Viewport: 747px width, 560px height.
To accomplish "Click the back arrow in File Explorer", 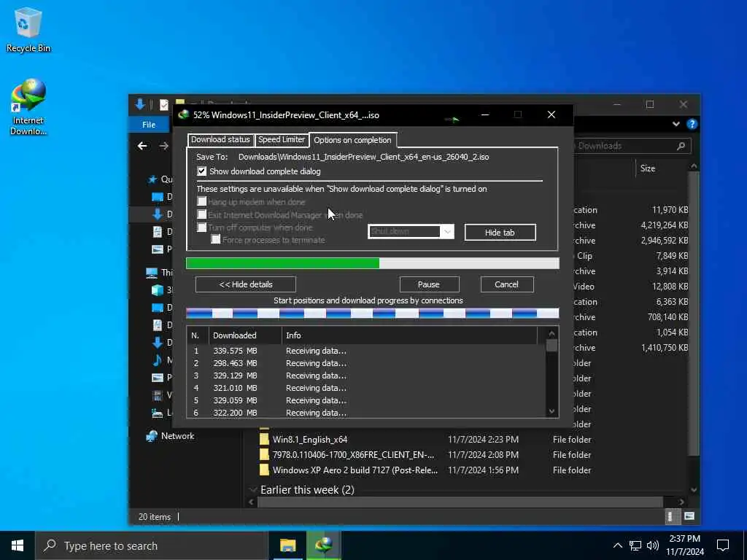I will tap(142, 146).
